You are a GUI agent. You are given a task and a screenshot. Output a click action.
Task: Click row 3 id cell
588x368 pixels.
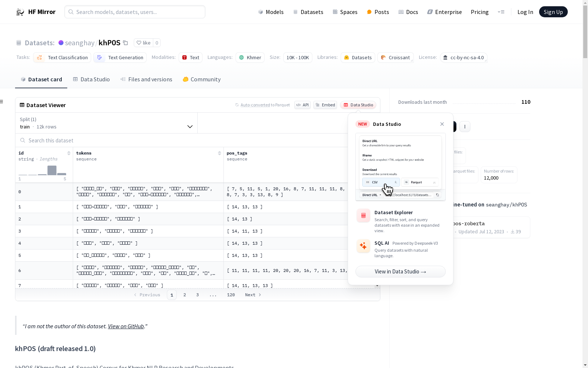44,231
